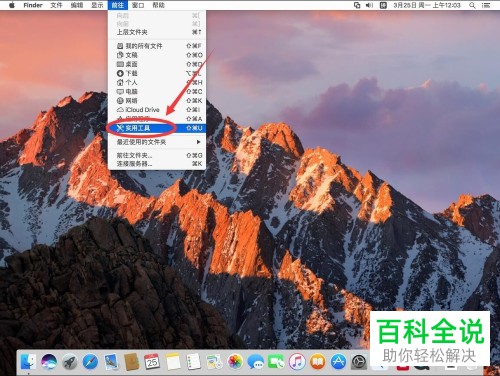
Task: Open Spotlight search magnifier
Action: click(472, 5)
